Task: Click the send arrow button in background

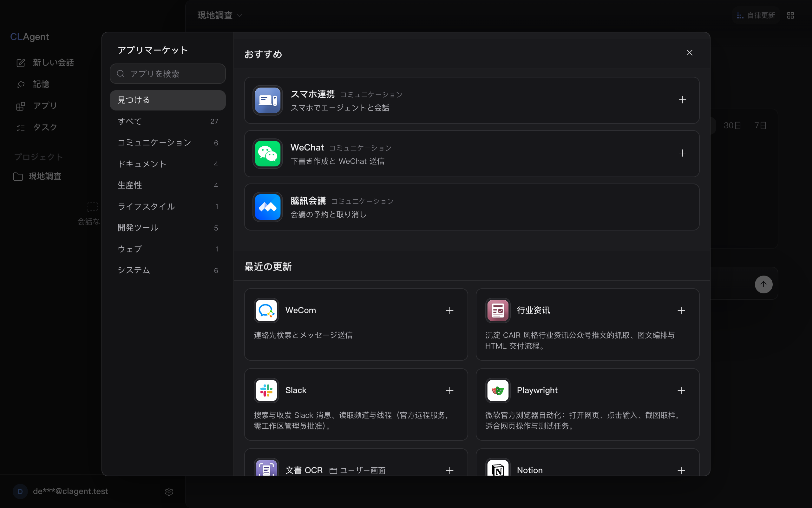Action: [x=764, y=284]
